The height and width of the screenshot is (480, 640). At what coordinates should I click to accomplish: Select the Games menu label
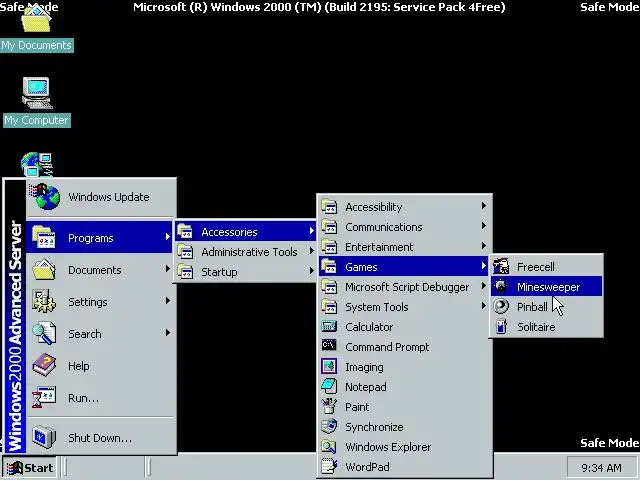(x=361, y=267)
